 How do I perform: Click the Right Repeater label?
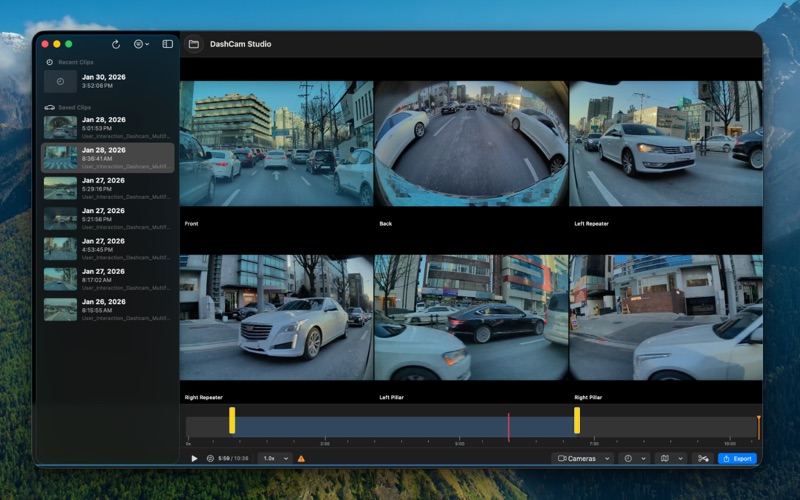204,397
